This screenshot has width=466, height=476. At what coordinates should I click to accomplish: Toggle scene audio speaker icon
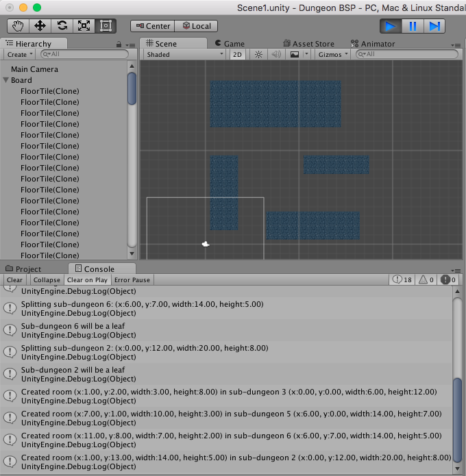(x=276, y=55)
